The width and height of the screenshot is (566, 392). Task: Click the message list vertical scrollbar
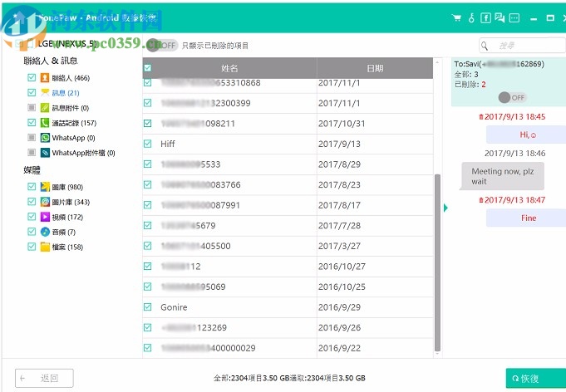tap(437, 262)
